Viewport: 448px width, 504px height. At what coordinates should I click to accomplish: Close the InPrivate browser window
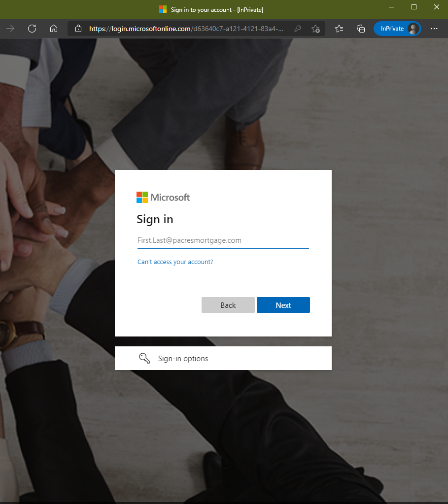pos(437,7)
